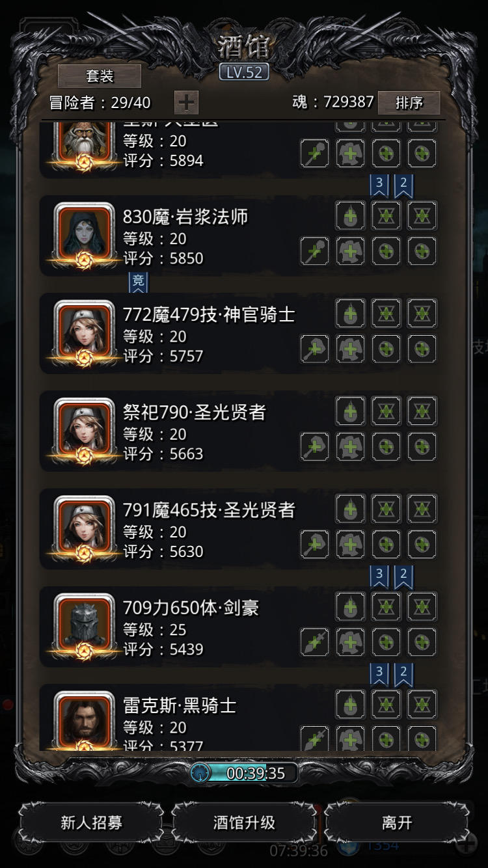Open the 套装 equipment set tab
This screenshot has height=868, width=488.
point(100,76)
